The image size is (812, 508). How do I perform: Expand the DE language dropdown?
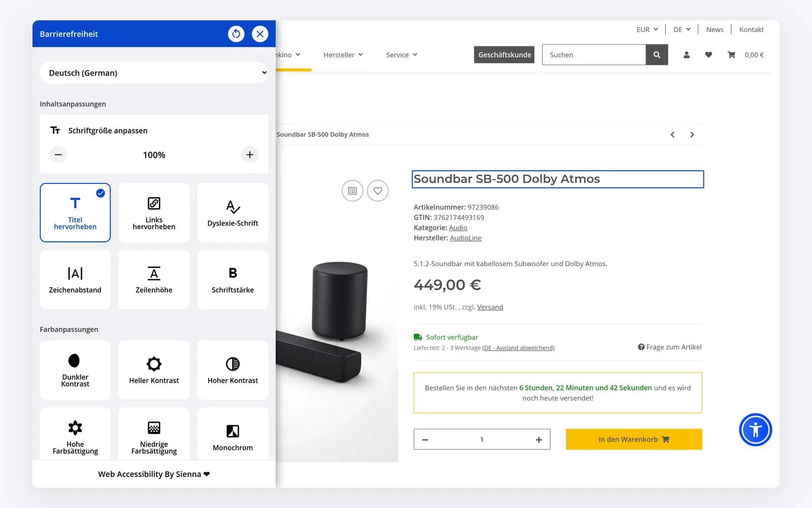tap(682, 29)
